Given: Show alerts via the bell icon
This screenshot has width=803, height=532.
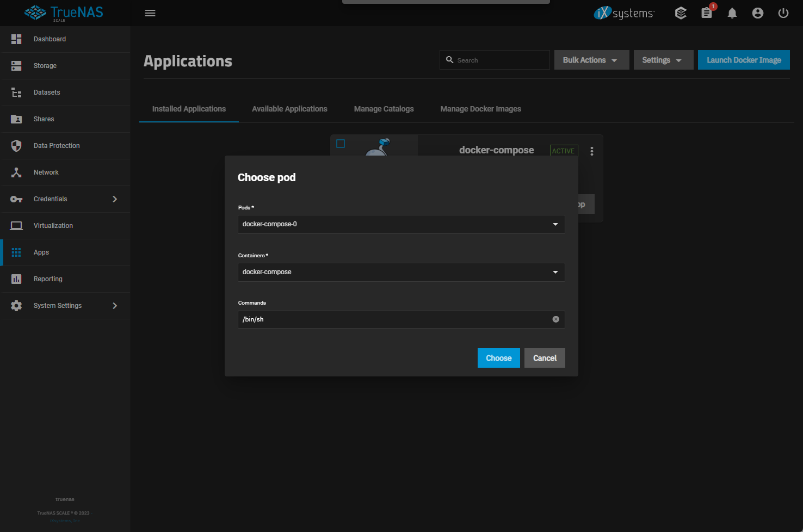Looking at the screenshot, I should click(x=732, y=13).
